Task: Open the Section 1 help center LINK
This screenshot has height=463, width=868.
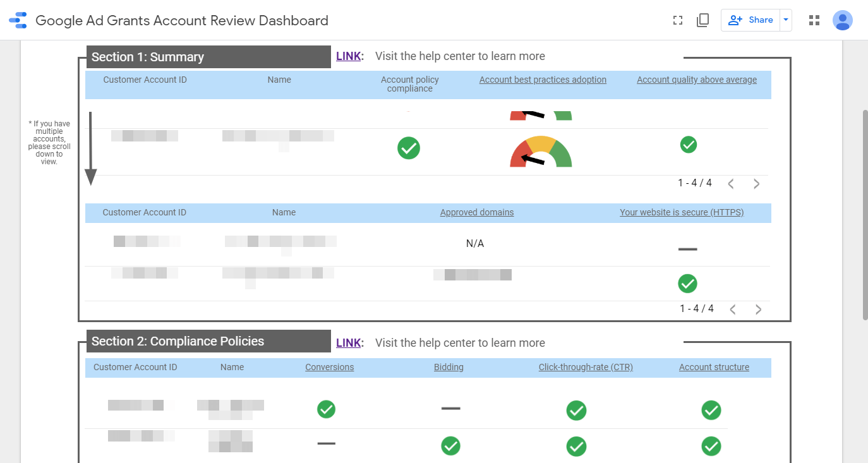Action: pyautogui.click(x=348, y=56)
